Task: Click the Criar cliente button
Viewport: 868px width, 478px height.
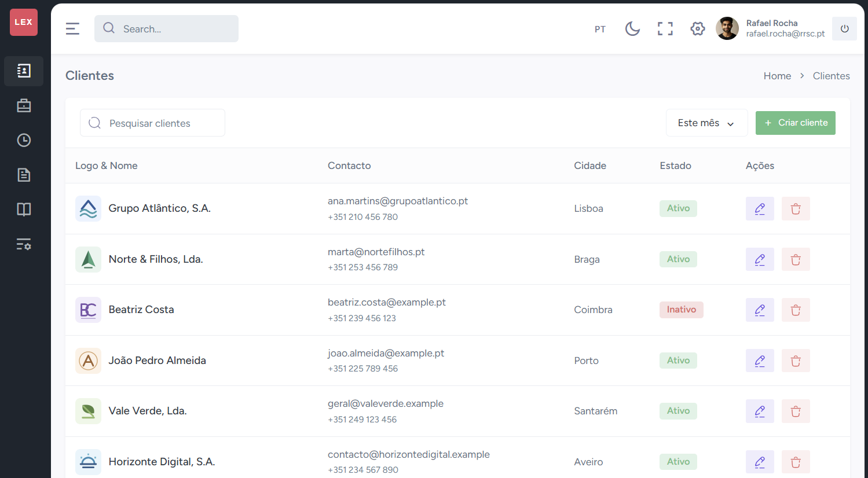Action: click(x=795, y=123)
